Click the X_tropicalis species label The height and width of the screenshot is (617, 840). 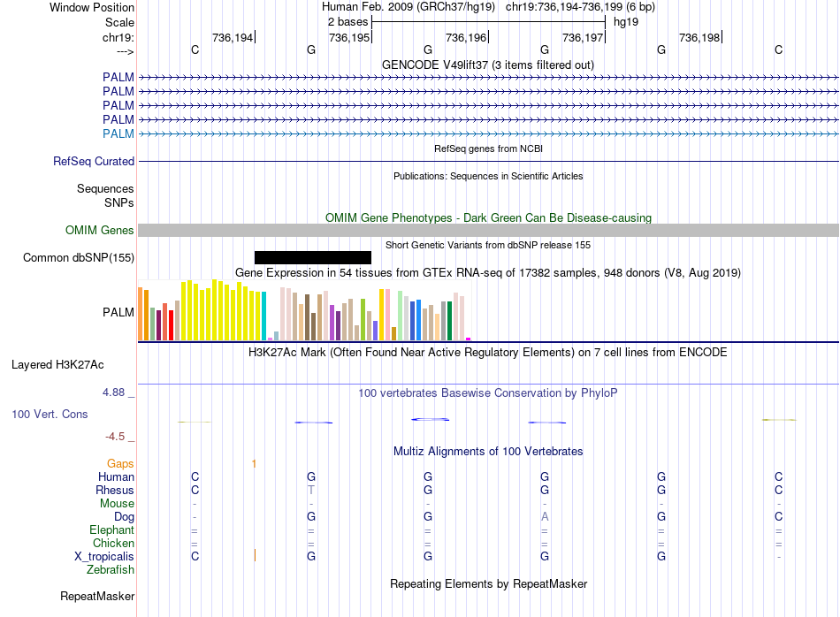pyautogui.click(x=104, y=557)
